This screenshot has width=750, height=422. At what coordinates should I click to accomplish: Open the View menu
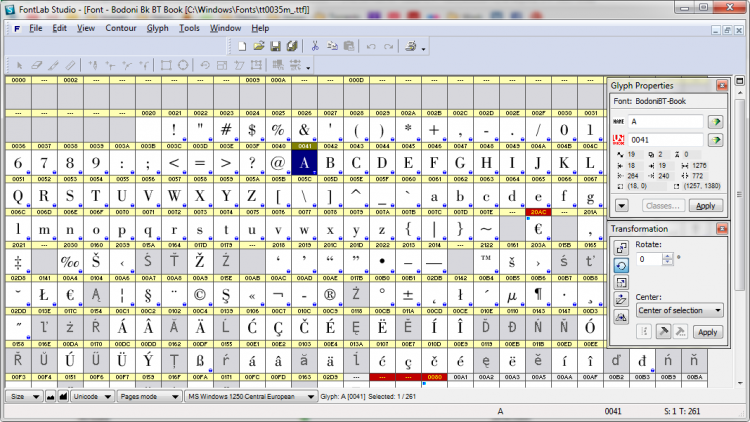[x=86, y=28]
